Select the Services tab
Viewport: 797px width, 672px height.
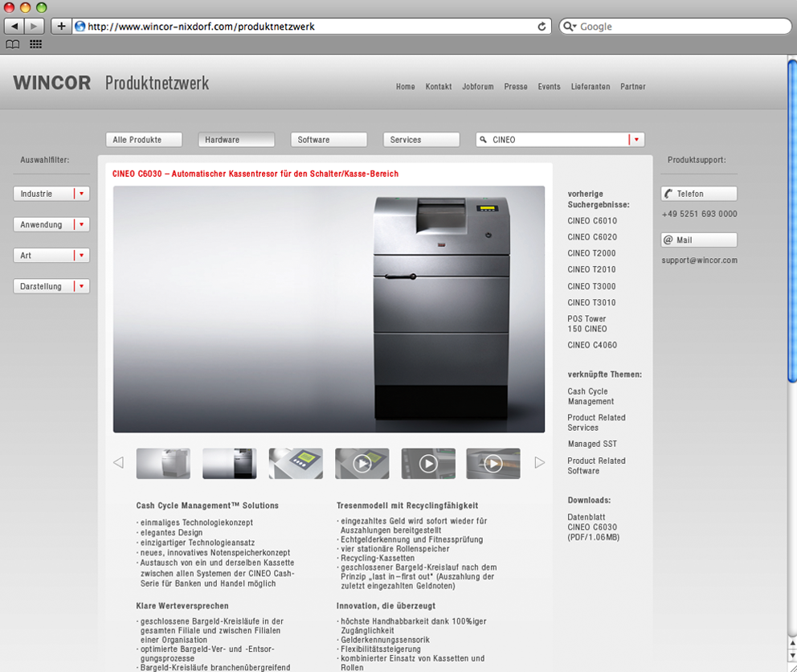[x=421, y=140]
